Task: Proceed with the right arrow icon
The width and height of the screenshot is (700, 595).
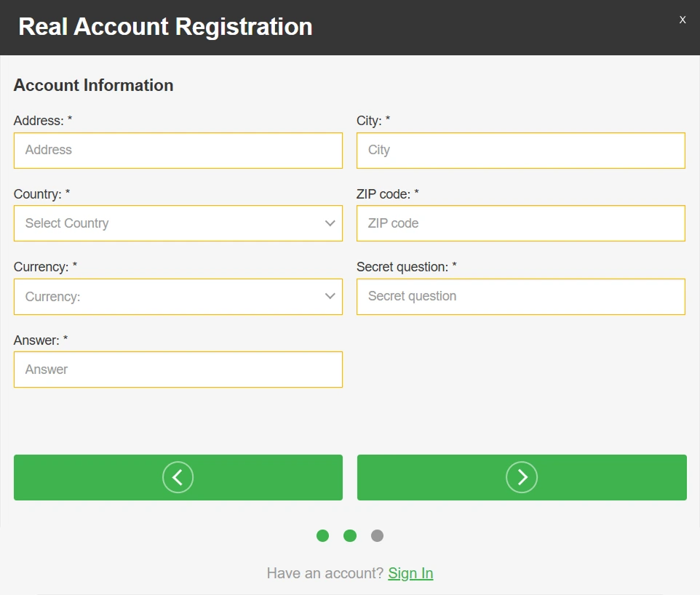Action: (522, 477)
